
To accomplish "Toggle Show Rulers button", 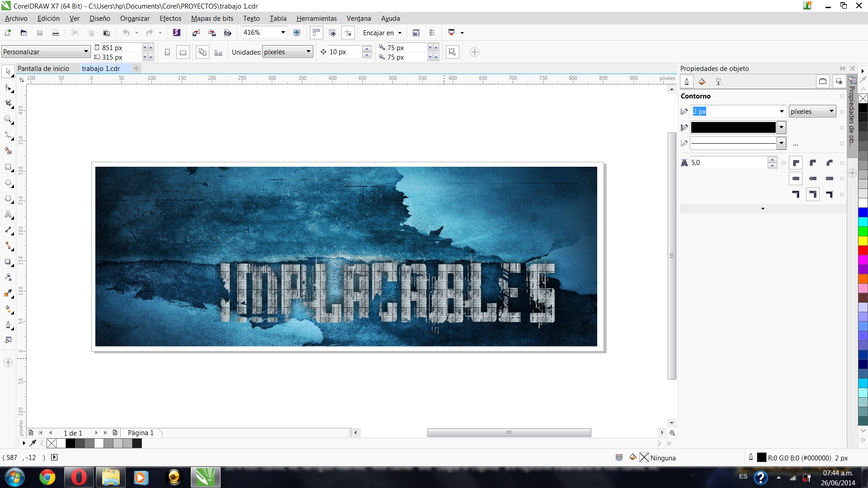I will pos(316,33).
